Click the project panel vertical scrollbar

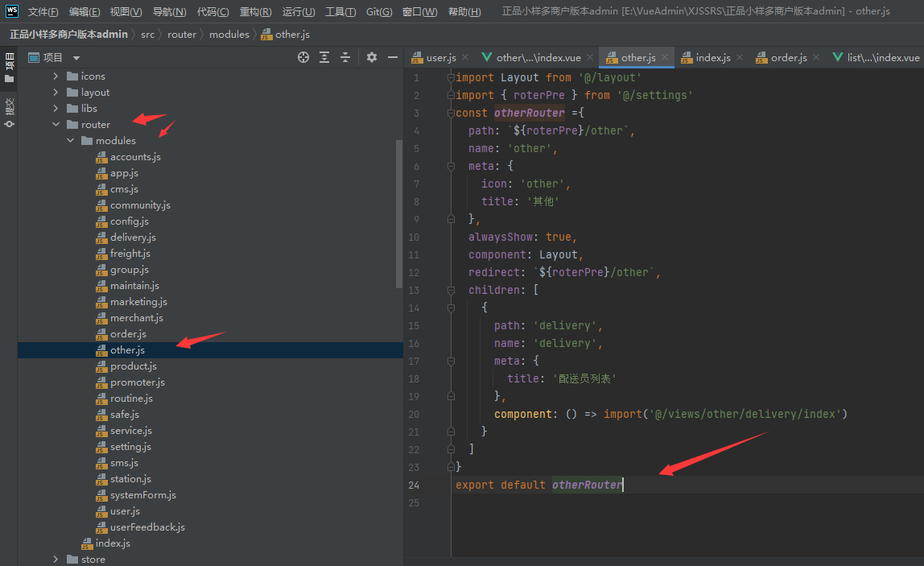coord(399,213)
